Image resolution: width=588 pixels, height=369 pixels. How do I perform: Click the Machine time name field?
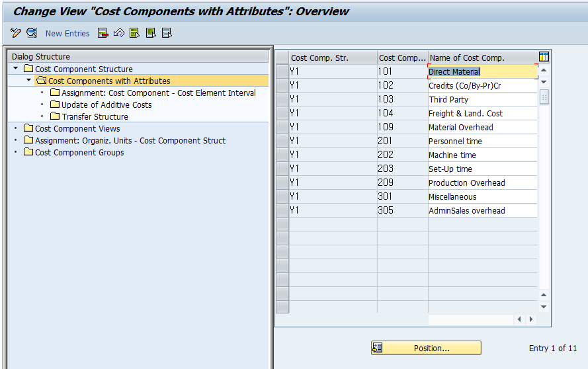[483, 155]
